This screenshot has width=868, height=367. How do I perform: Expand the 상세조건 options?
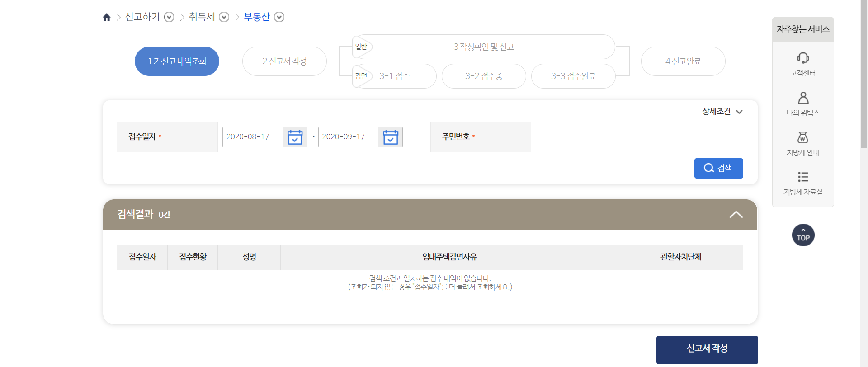click(x=722, y=111)
